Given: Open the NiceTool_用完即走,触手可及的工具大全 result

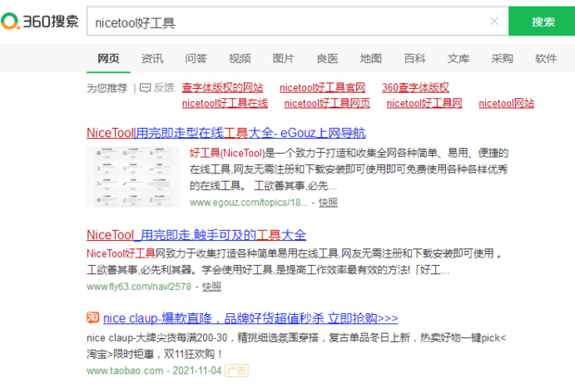Looking at the screenshot, I should point(197,234).
